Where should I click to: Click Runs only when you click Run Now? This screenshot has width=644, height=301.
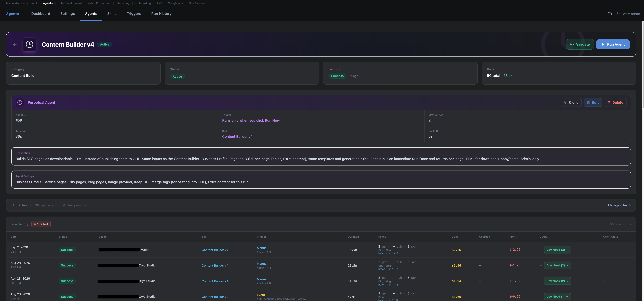(x=251, y=120)
